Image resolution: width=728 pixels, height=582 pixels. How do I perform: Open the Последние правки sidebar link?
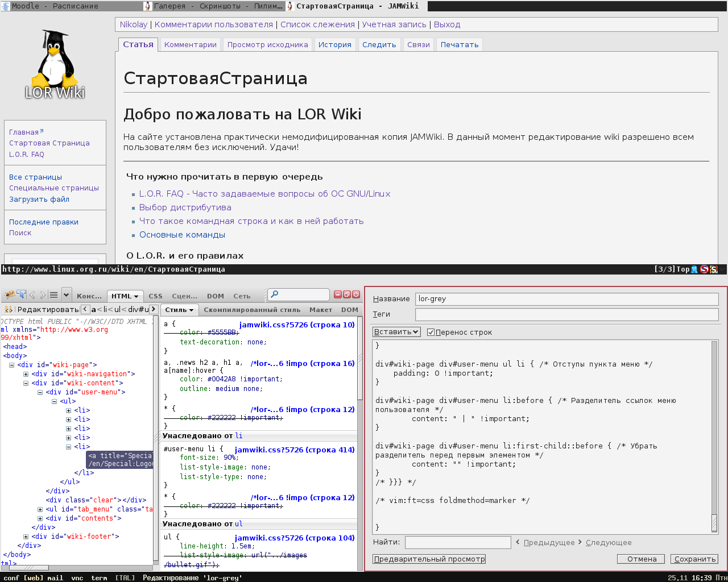(44, 222)
